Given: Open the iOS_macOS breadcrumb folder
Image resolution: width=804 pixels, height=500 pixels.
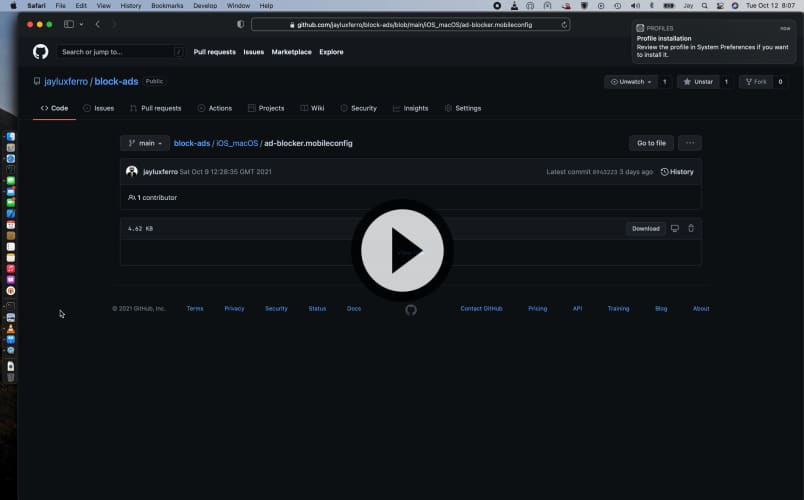Looking at the screenshot, I should click(237, 143).
